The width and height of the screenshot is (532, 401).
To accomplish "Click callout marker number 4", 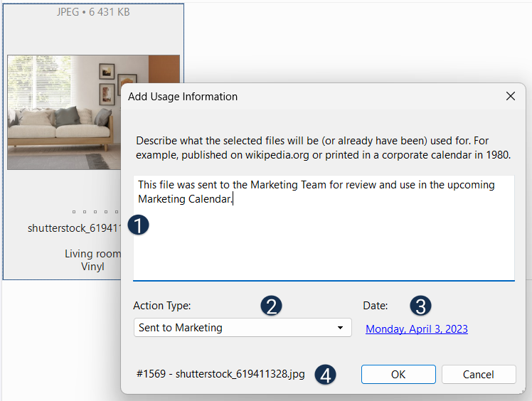I will tap(325, 375).
